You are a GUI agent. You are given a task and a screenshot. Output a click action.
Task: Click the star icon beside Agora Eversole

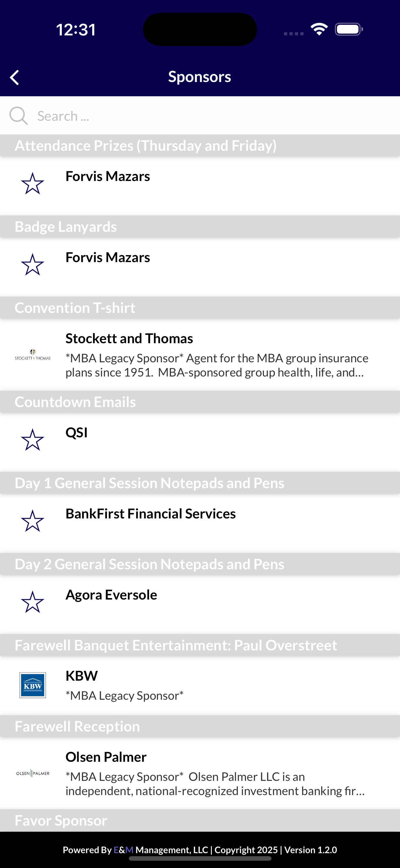[x=33, y=602]
